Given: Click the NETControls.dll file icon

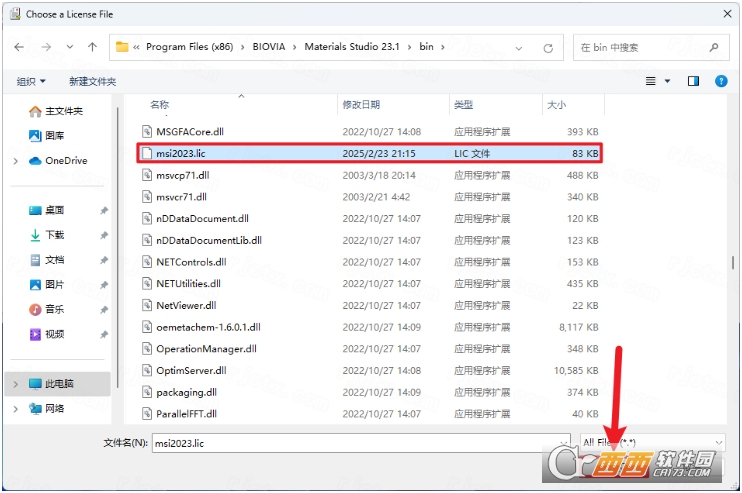Looking at the screenshot, I should click(x=147, y=262).
